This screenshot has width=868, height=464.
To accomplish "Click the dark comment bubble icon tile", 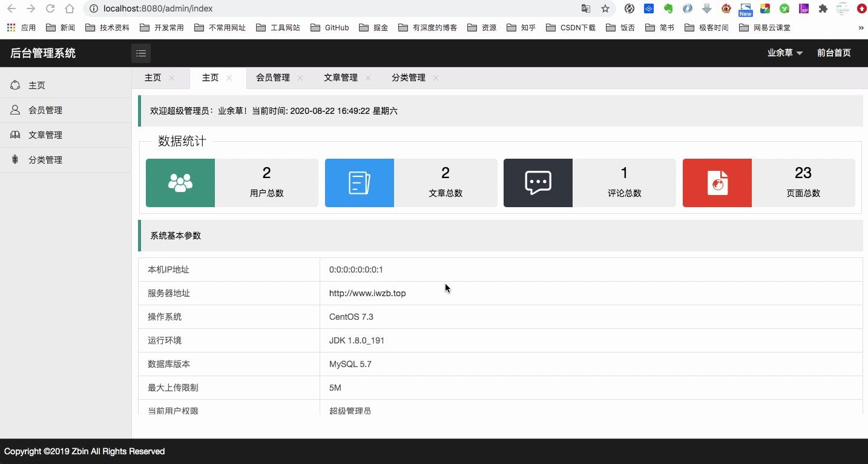I will point(538,183).
